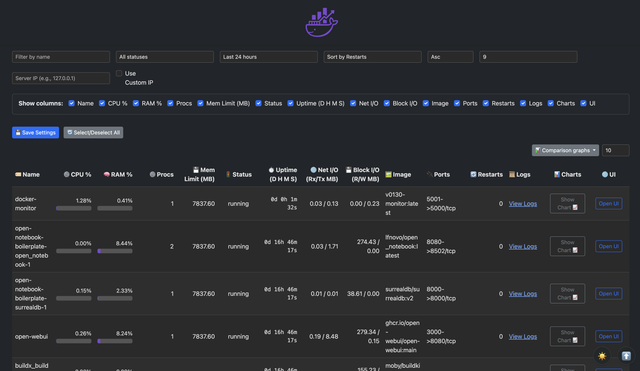The width and height of the screenshot is (640, 371).
Task: Click RAM usage bar for open-webui
Action: point(115,341)
